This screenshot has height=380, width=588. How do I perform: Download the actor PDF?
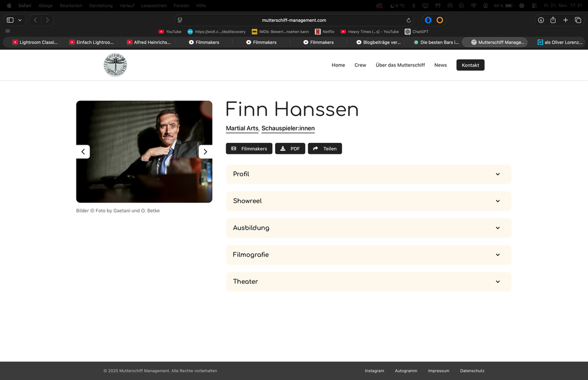pyautogui.click(x=290, y=149)
